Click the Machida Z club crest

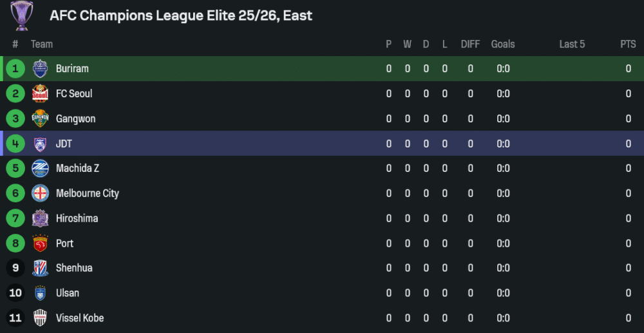tap(40, 169)
